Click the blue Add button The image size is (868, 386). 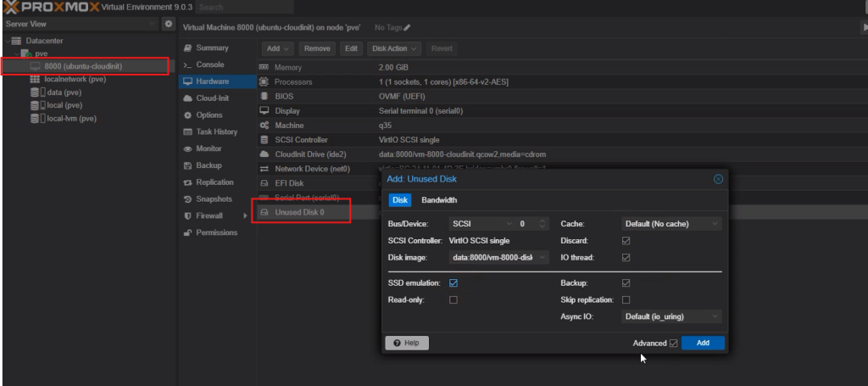703,343
